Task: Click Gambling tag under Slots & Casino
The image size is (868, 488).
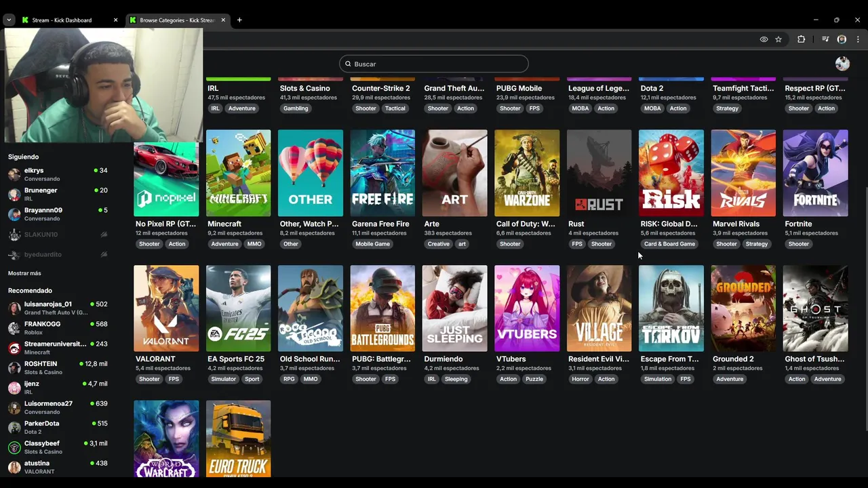Action: click(x=296, y=108)
